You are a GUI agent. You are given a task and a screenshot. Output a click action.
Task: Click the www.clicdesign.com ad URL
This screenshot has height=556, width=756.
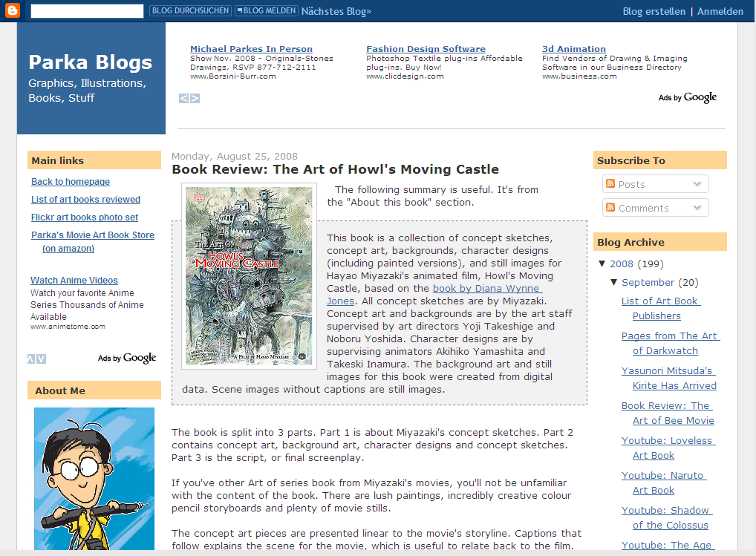pos(405,76)
